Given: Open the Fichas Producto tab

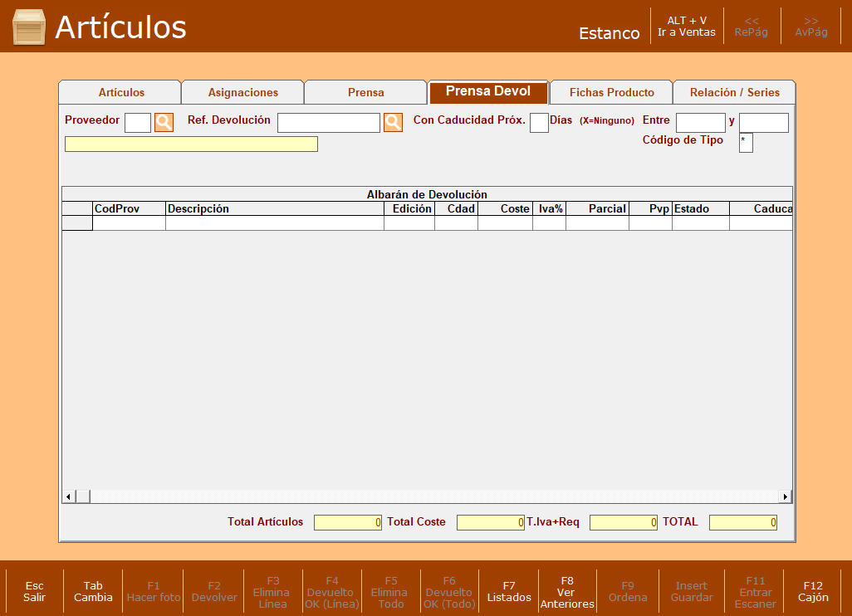Looking at the screenshot, I should [611, 92].
